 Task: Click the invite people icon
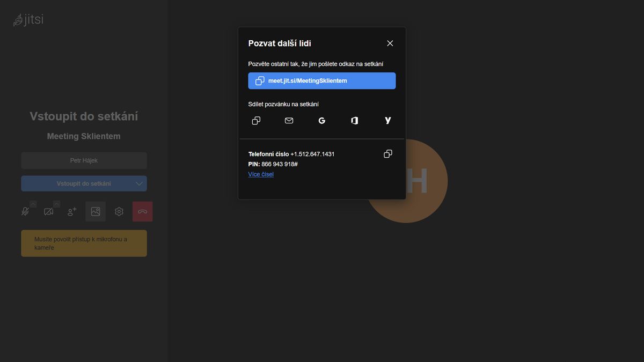(72, 212)
